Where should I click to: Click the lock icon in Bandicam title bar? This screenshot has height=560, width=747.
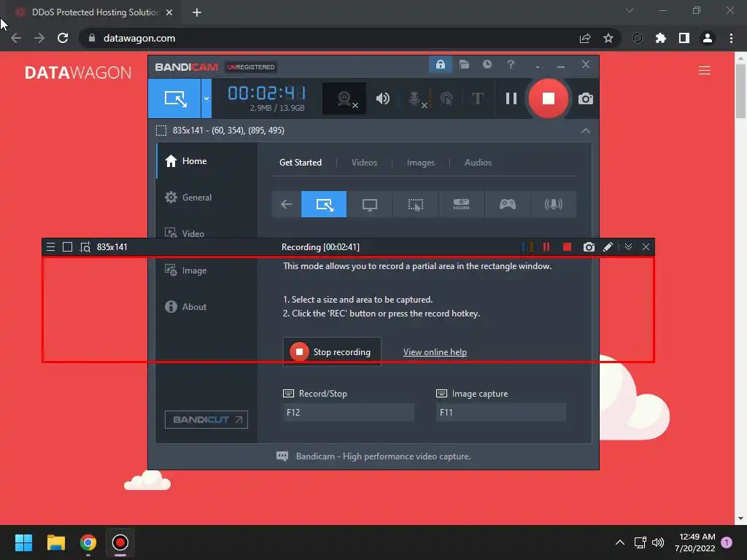(440, 64)
